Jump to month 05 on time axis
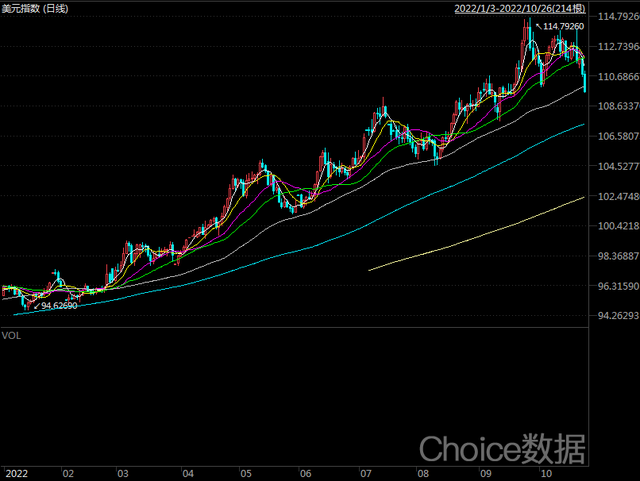This screenshot has height=481, width=640. [x=245, y=472]
